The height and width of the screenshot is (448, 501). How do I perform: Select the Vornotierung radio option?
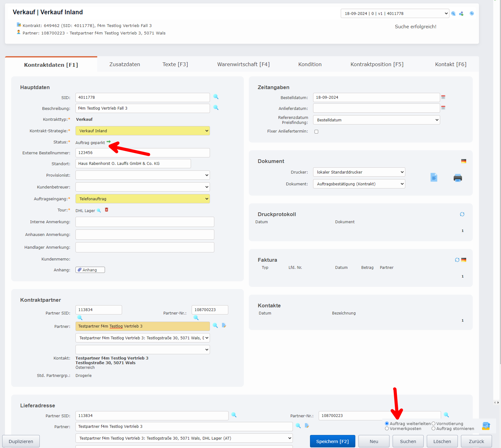tap(433, 423)
